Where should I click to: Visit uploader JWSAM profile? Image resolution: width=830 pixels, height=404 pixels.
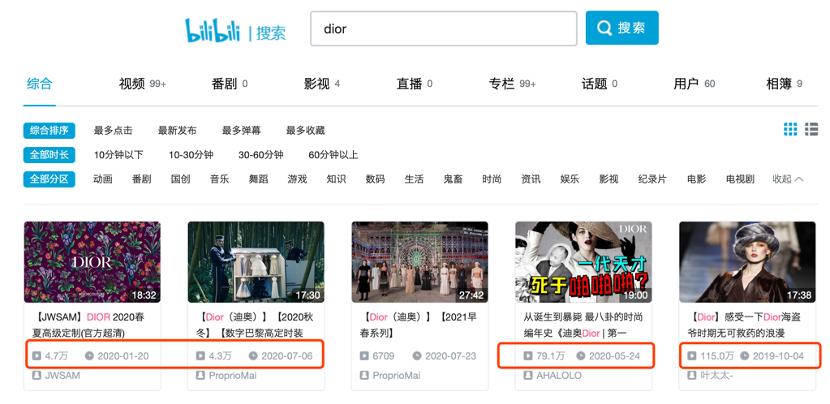[62, 375]
